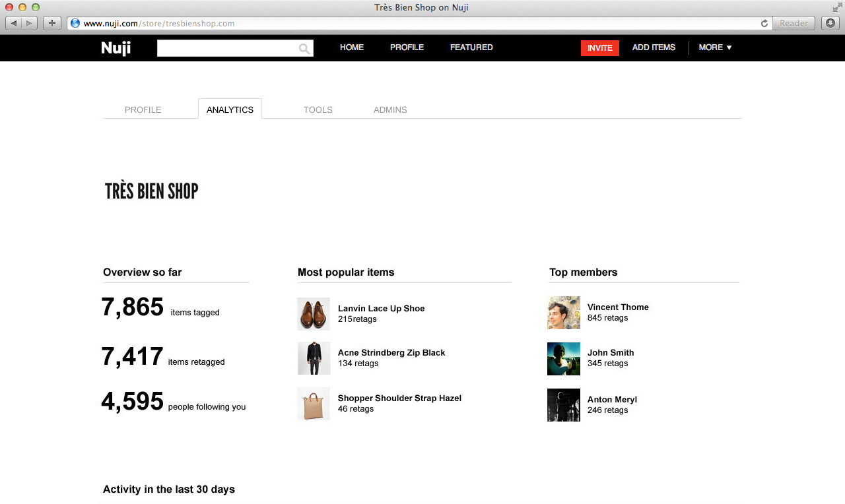Open John Smith's avatar photo

(x=564, y=359)
